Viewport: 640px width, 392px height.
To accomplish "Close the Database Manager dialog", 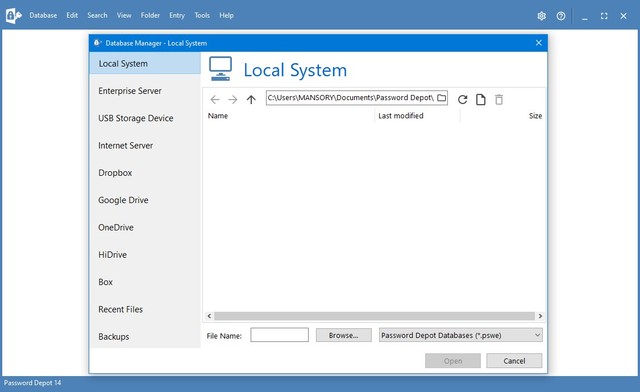I will [539, 43].
